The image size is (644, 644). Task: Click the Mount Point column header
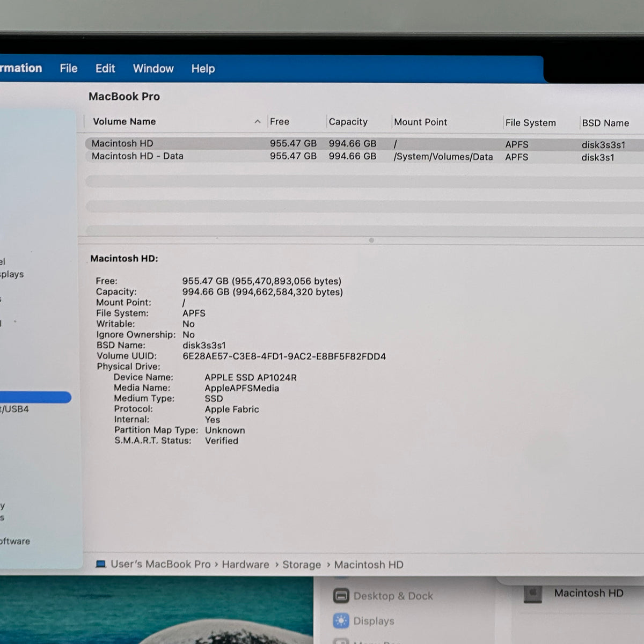tap(421, 122)
